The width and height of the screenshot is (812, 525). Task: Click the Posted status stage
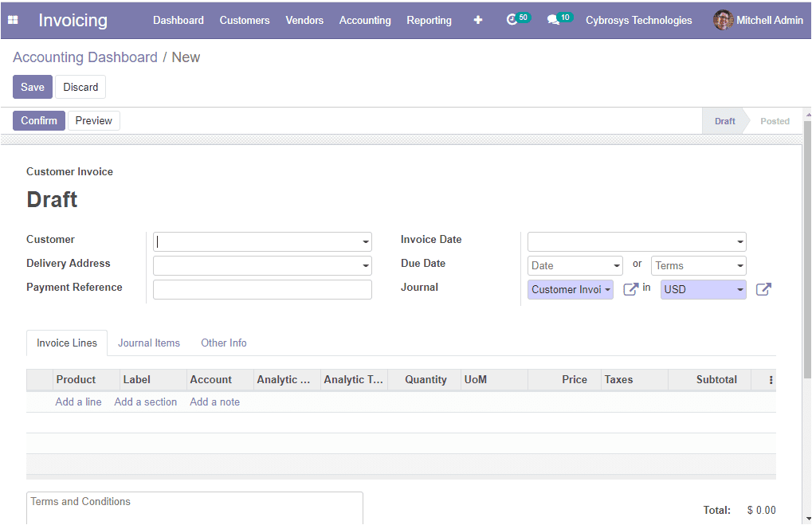point(775,121)
